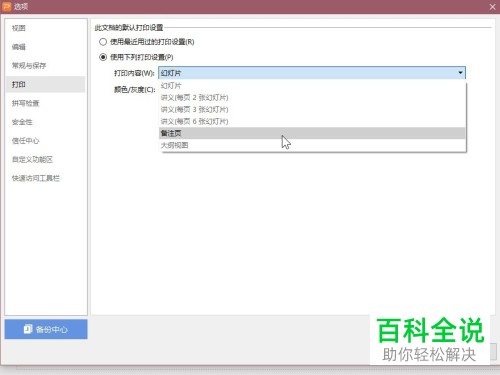Collapse the 打印内容 dropdown arrow
500x375 pixels.
[x=460, y=73]
